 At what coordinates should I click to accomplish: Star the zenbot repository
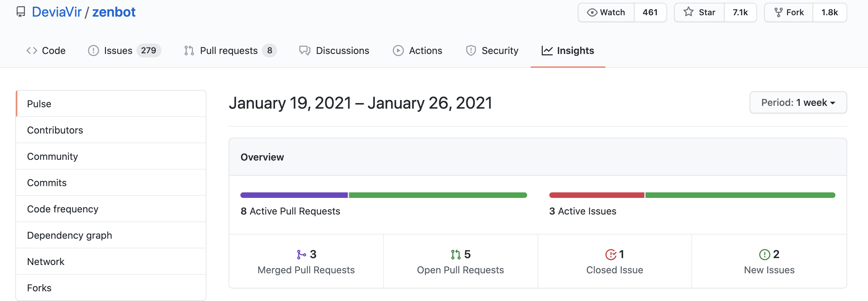(x=699, y=12)
